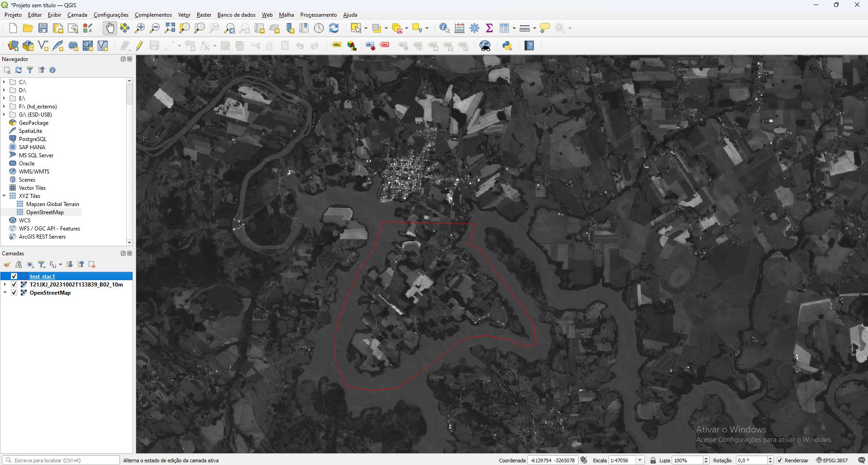Open measure tool dropdown arrow
868x465 pixels.
pos(534,28)
